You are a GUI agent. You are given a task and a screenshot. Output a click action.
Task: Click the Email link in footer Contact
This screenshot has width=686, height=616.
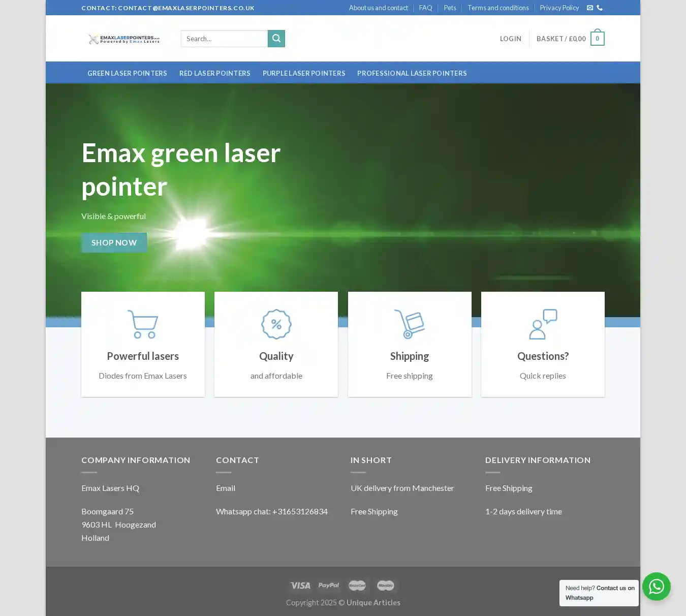226,488
